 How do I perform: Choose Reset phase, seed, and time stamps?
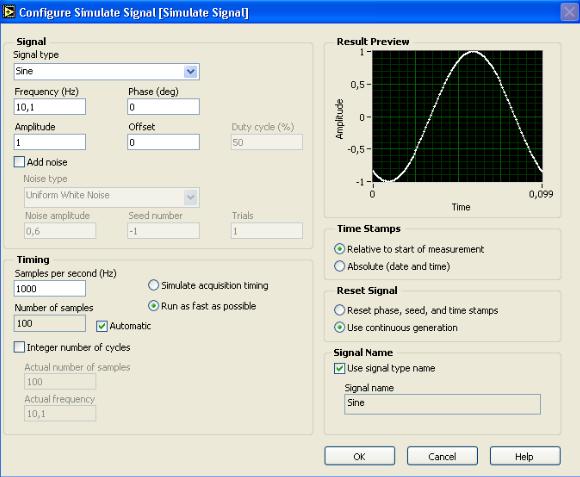point(339,310)
